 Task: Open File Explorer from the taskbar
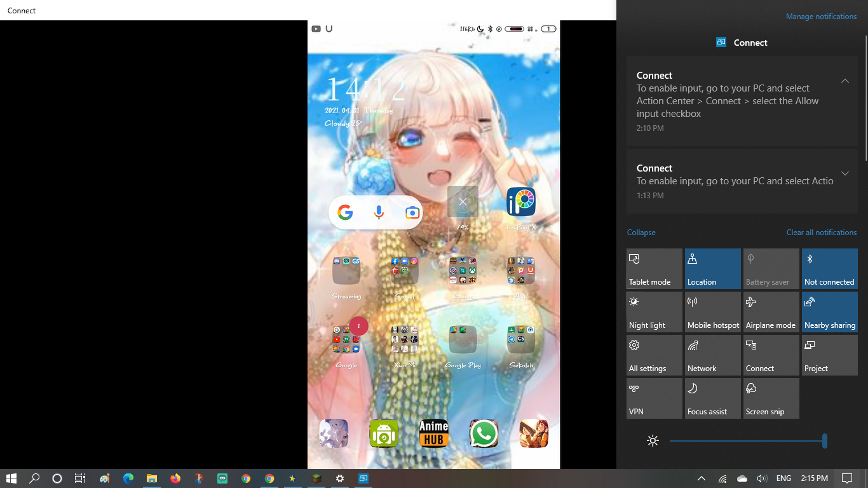tap(152, 478)
